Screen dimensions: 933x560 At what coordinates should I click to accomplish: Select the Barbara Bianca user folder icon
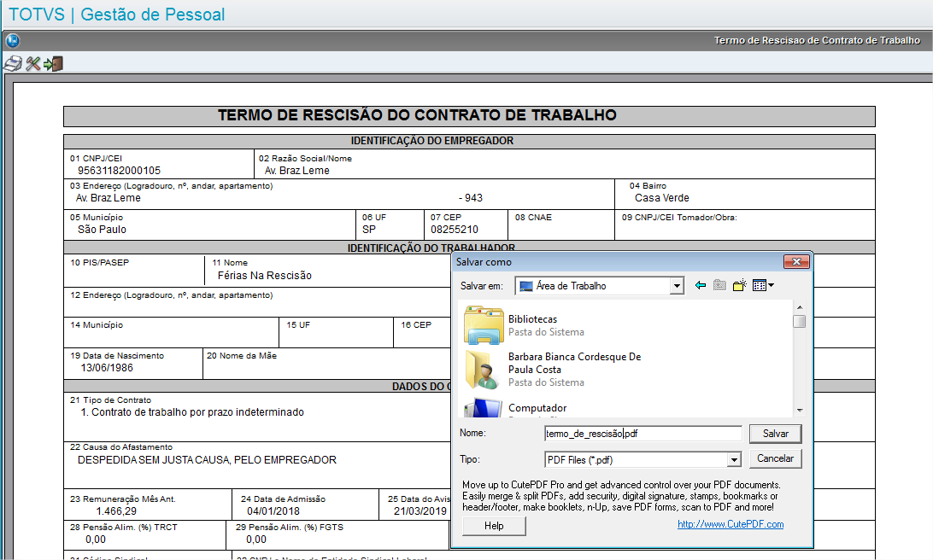[484, 369]
